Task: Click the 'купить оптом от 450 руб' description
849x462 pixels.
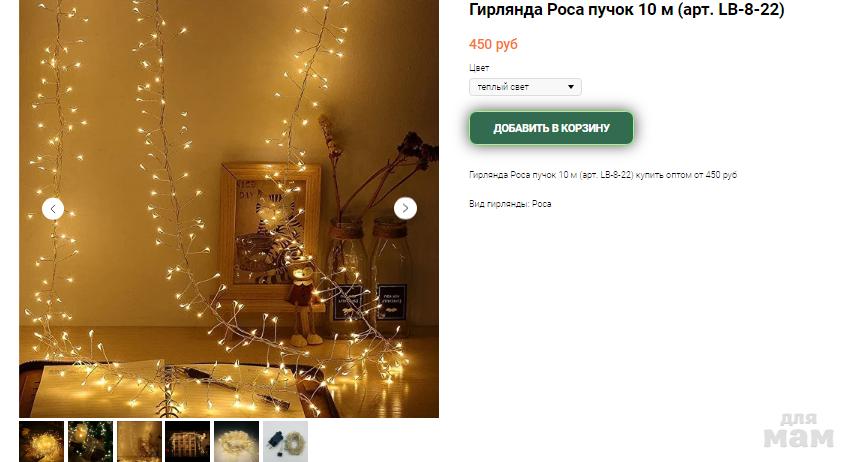Action: 686,175
